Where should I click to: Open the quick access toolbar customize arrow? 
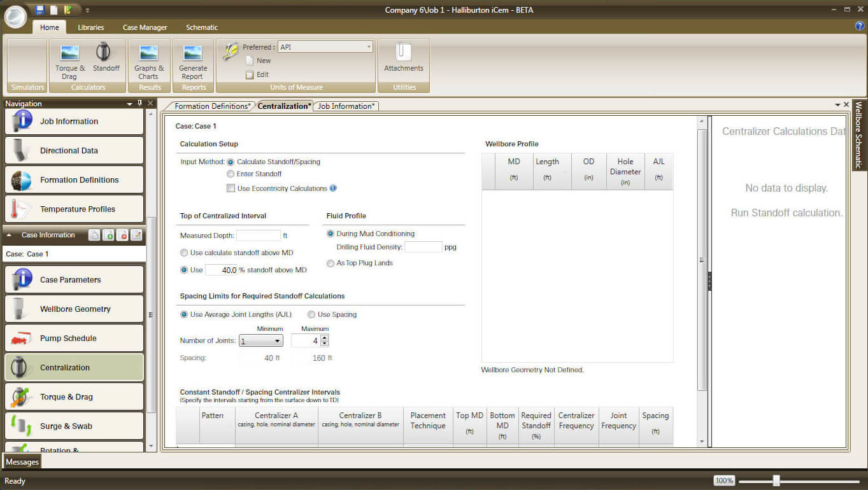tap(87, 10)
